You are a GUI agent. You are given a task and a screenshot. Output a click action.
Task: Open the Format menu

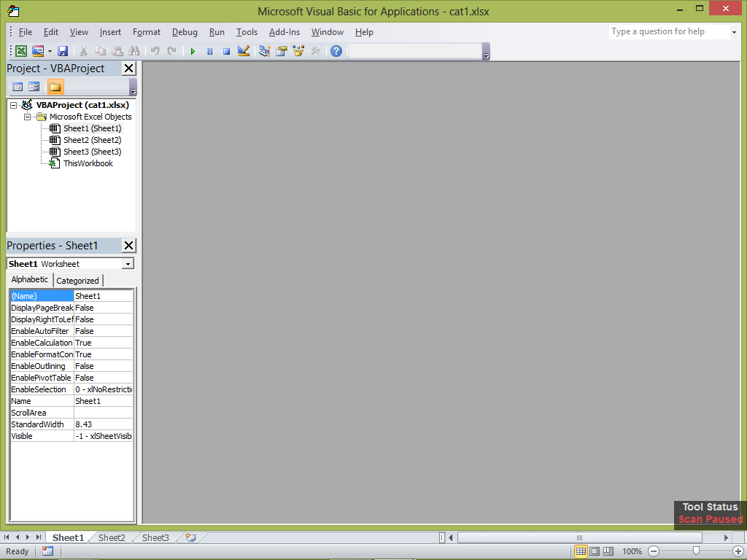[146, 32]
